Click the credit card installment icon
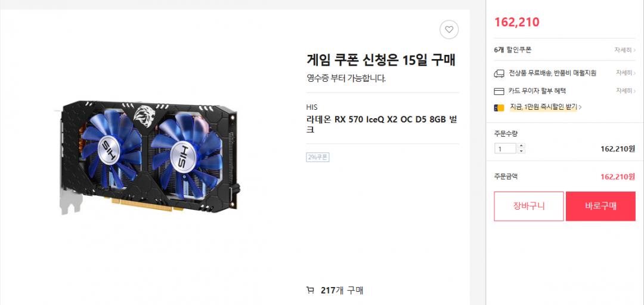Viewport: 644px width, 305px height. [x=499, y=91]
